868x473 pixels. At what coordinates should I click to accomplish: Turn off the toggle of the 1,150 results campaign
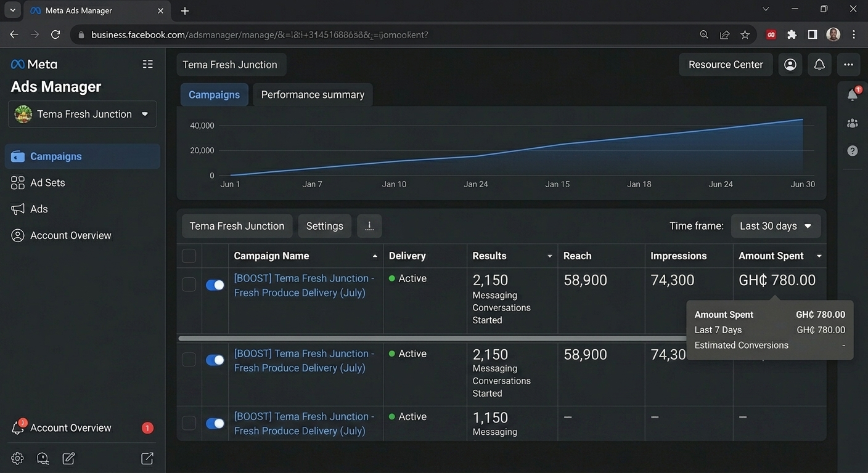215,424
